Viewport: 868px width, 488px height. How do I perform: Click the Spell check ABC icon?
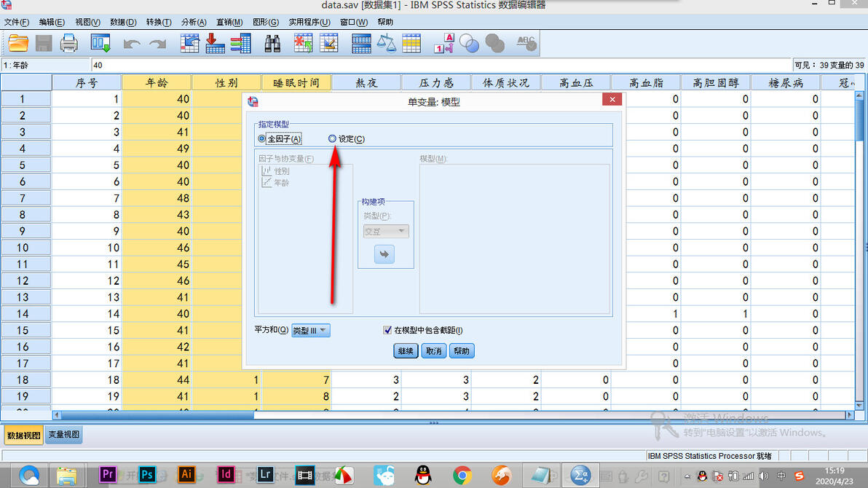coord(526,43)
